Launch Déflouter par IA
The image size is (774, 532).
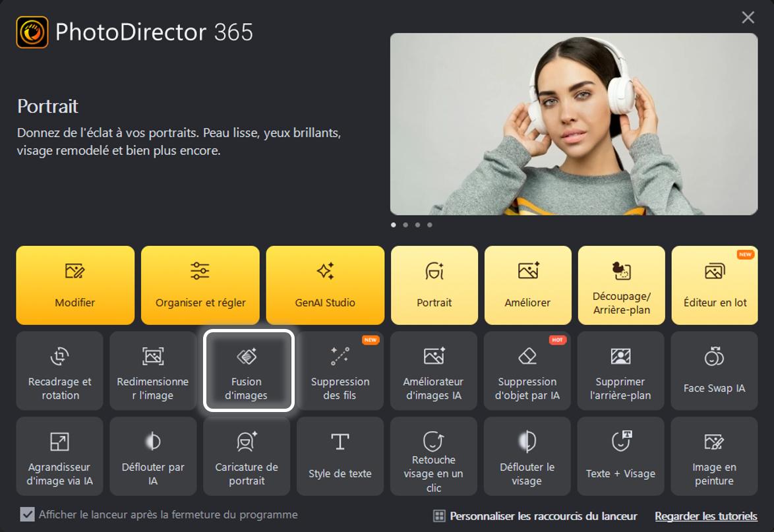point(153,456)
